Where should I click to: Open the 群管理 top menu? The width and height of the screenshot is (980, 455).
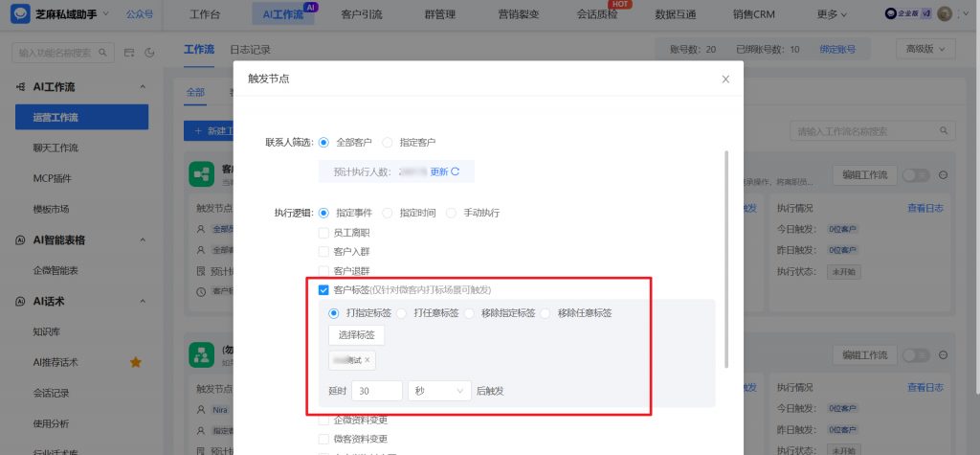(x=440, y=13)
